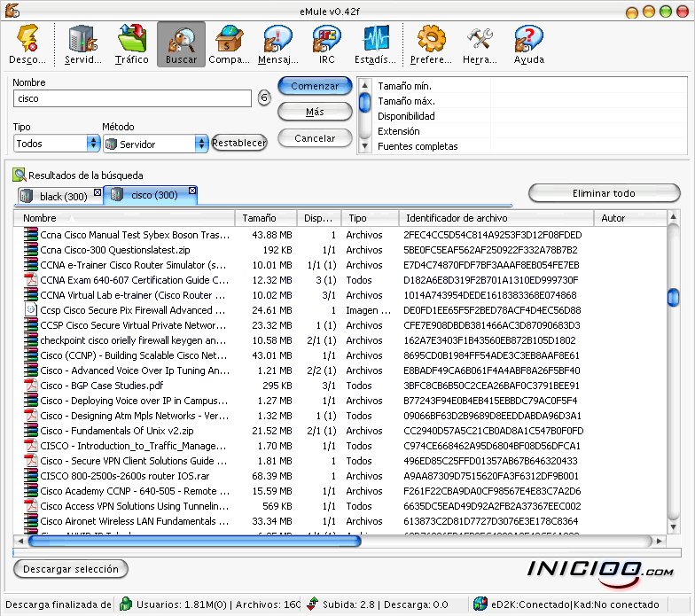
Task: Click the PDF icon of CCNA Exam 640-607 Certification Guide
Action: [x=30, y=280]
